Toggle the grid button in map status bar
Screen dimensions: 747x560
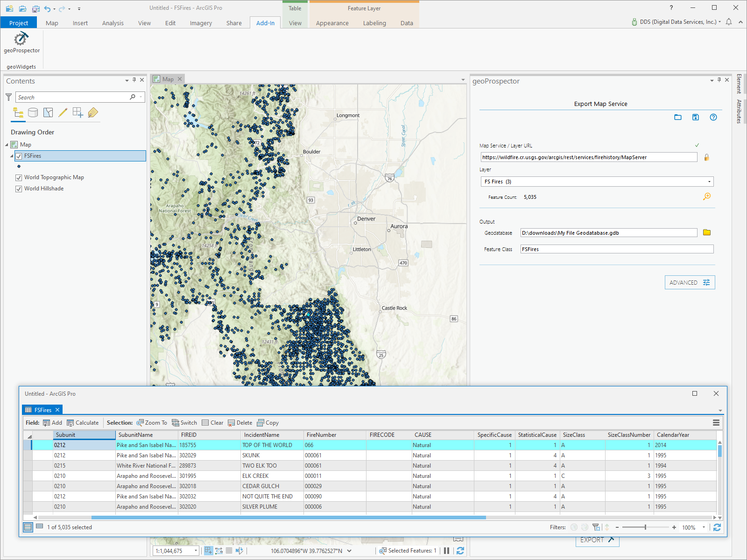point(229,551)
